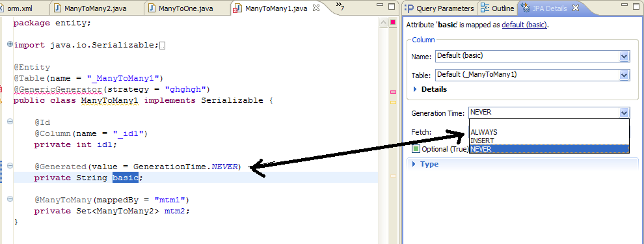Close the ManyToMany1.java editor tab

click(316, 8)
